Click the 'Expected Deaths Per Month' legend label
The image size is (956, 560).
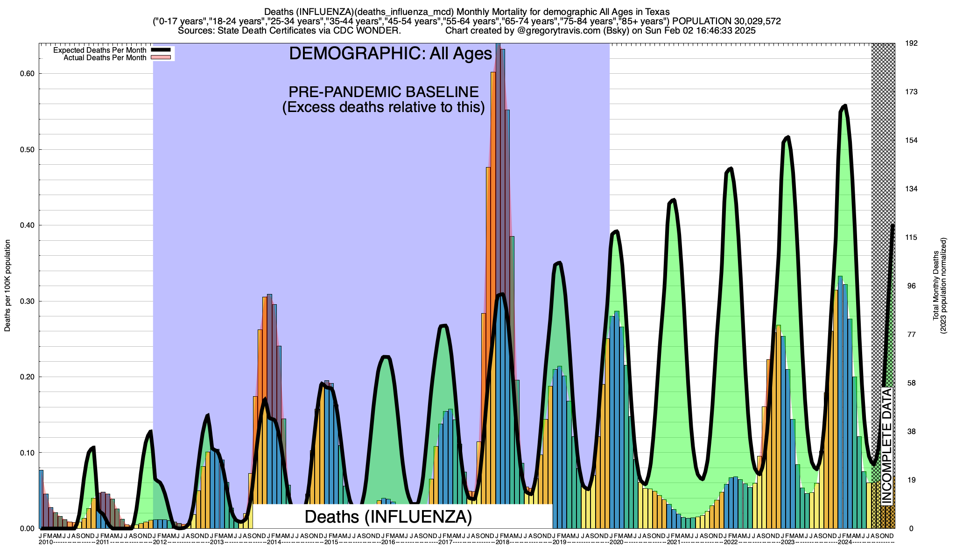point(99,50)
